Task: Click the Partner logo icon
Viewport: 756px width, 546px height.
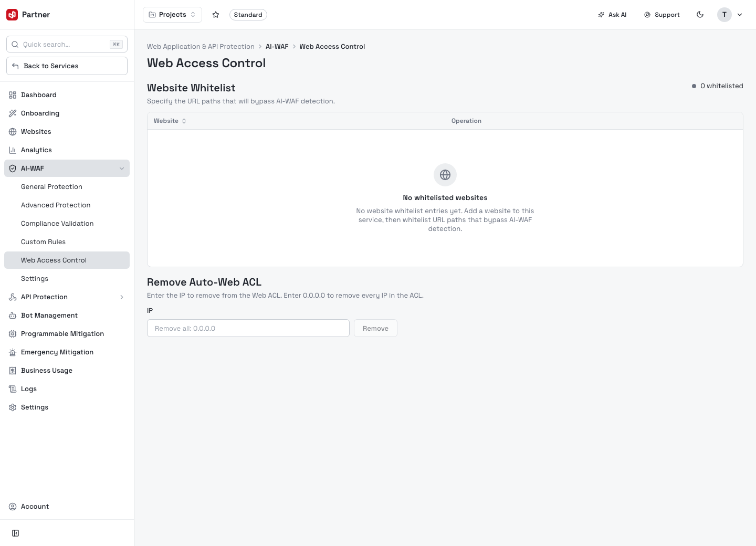Action: click(12, 15)
